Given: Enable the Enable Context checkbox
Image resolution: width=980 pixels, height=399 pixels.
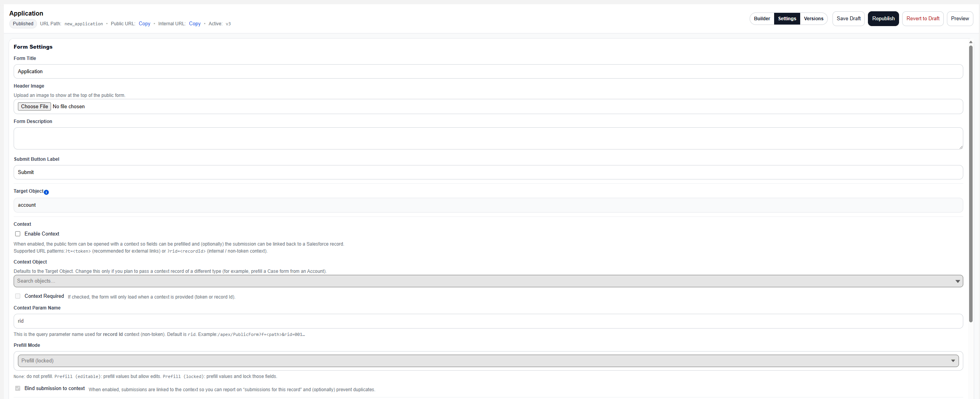Looking at the screenshot, I should 18,234.
